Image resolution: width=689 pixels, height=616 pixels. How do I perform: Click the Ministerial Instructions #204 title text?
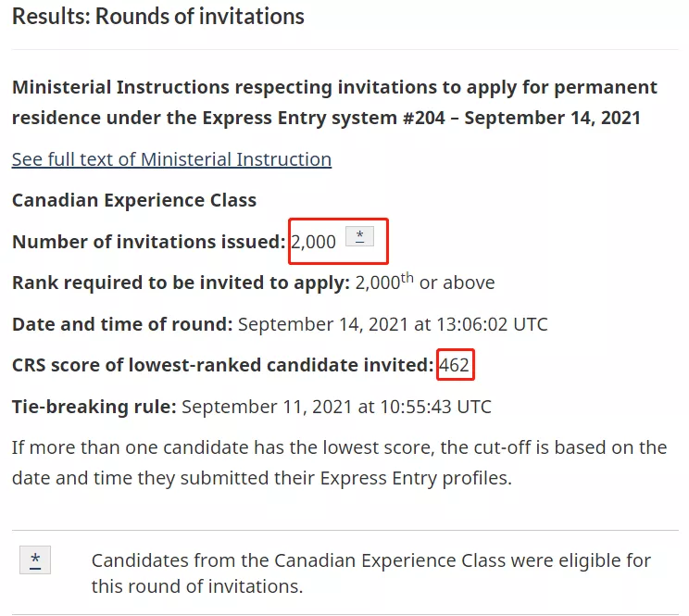click(x=334, y=103)
